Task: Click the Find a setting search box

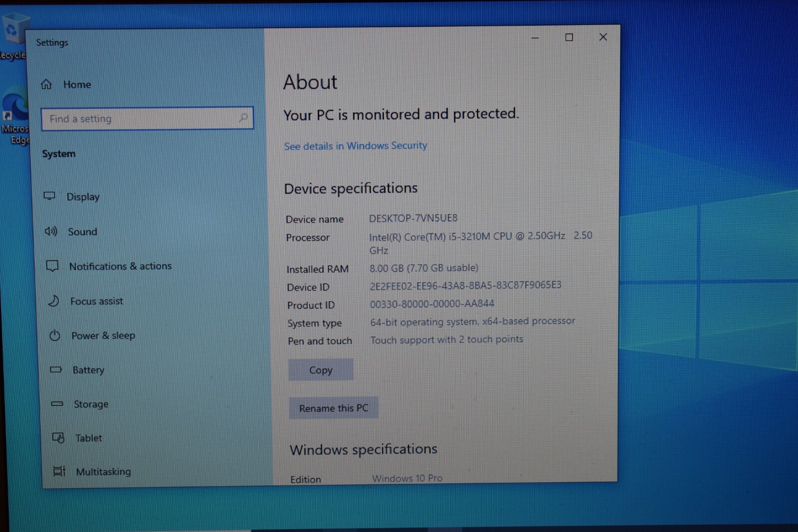Action: pyautogui.click(x=147, y=119)
